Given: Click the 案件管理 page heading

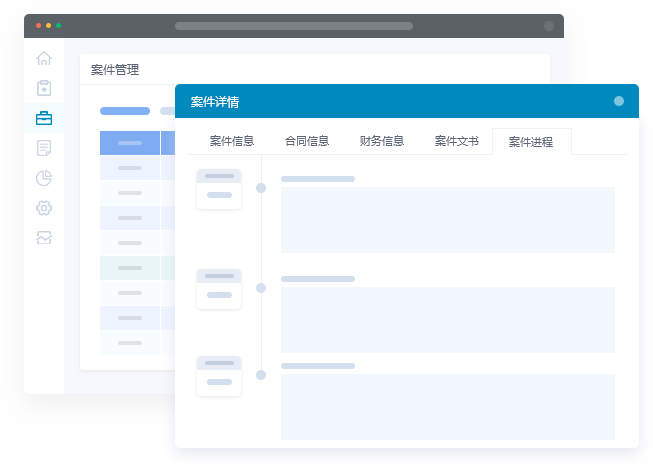Looking at the screenshot, I should [x=115, y=70].
